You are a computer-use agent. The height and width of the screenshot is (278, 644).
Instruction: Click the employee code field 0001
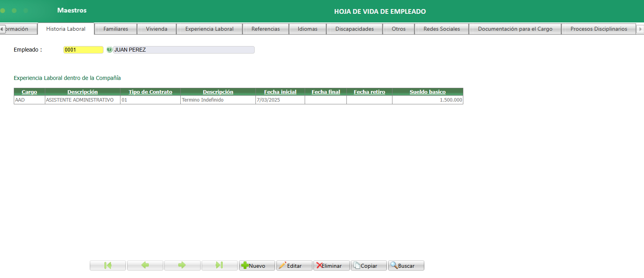click(83, 50)
